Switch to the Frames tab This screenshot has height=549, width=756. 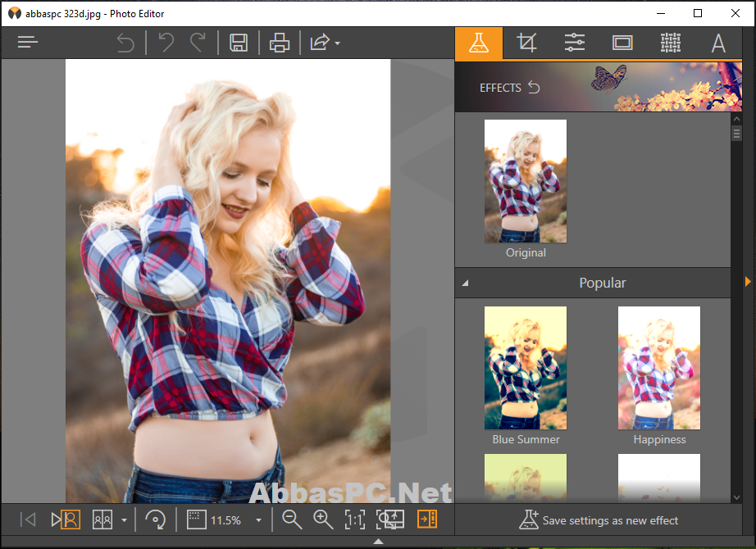(622, 43)
